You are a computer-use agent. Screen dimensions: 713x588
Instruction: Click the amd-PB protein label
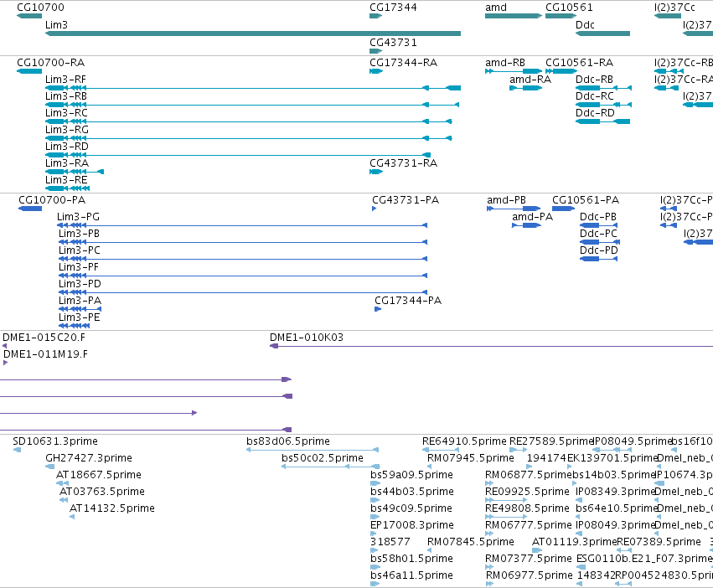[507, 199]
